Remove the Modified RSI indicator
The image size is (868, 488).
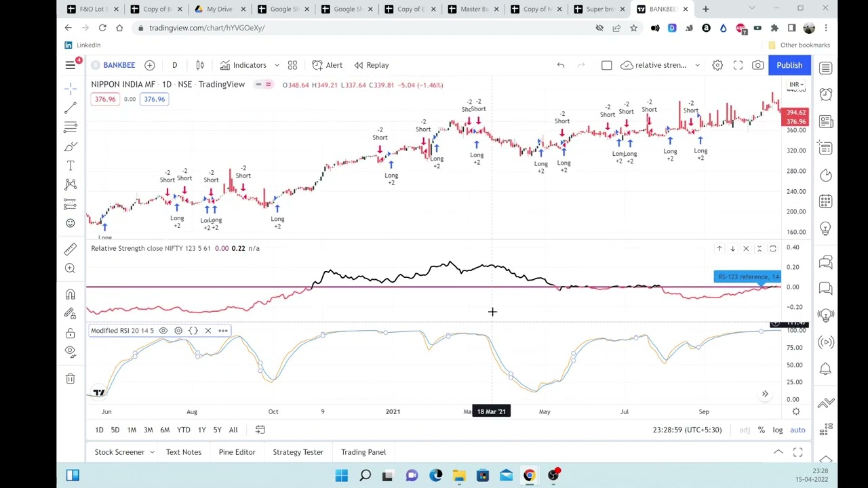pos(208,331)
